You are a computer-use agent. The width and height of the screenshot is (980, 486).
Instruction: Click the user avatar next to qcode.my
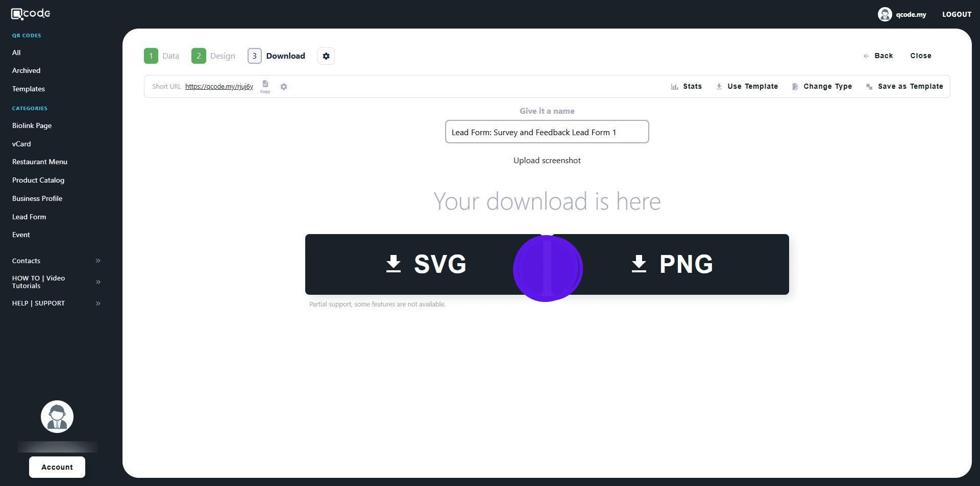(885, 14)
